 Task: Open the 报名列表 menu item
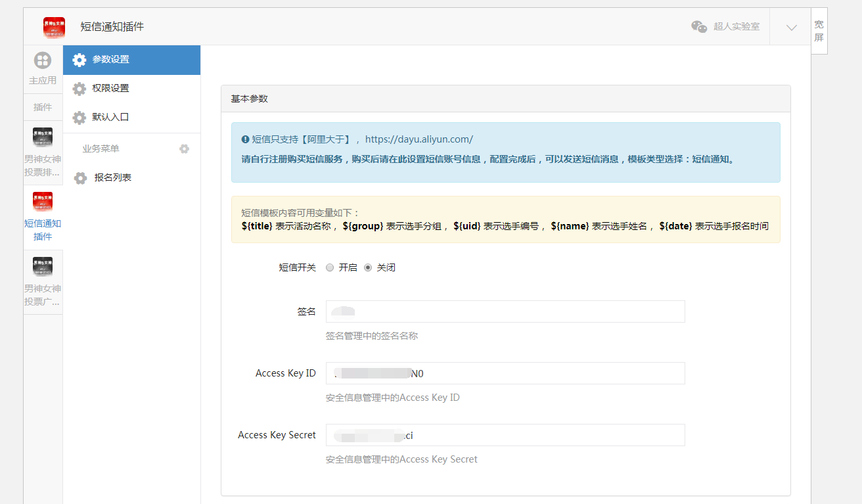tap(131, 177)
